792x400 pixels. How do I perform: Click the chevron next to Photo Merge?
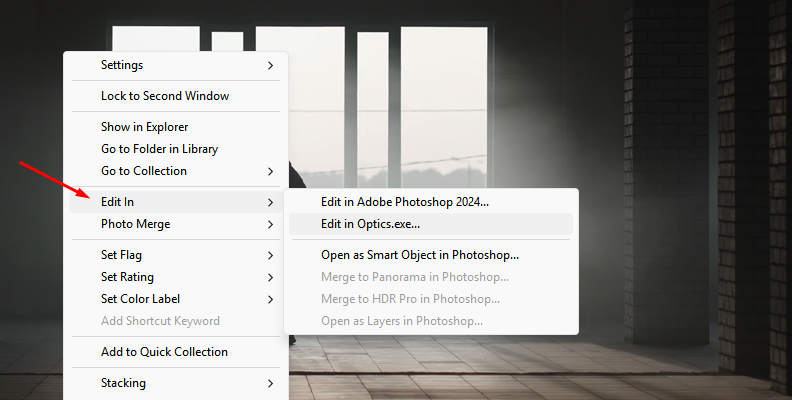(x=271, y=225)
